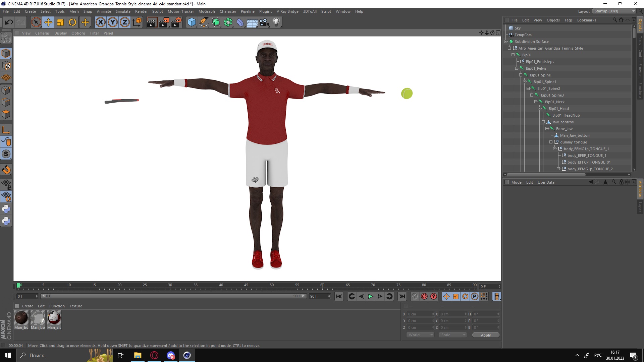644x362 pixels.
Task: Toggle coordinate system icon
Action: click(x=137, y=22)
